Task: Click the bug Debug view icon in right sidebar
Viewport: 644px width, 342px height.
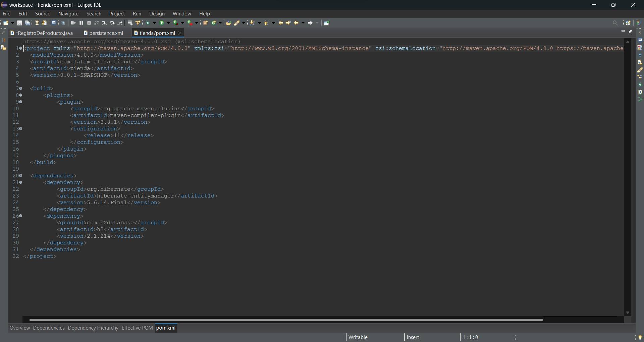Action: pyautogui.click(x=640, y=84)
